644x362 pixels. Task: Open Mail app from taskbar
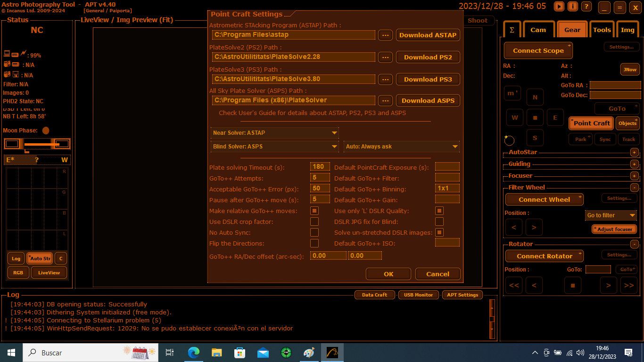(263, 353)
